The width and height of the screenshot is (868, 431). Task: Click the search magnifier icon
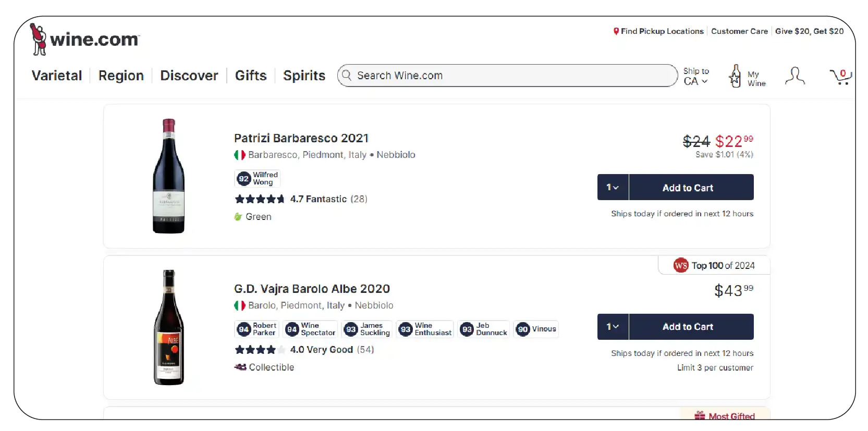[347, 76]
